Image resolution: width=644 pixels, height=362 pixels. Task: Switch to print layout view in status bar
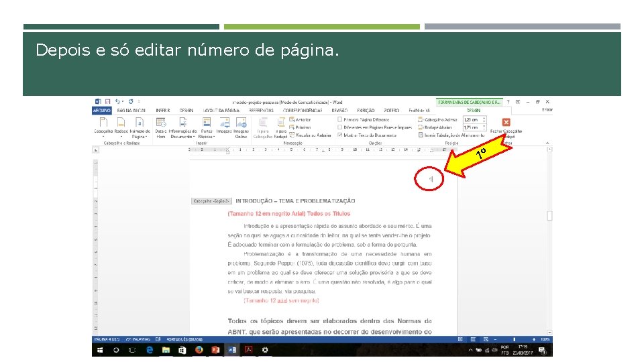(473, 339)
